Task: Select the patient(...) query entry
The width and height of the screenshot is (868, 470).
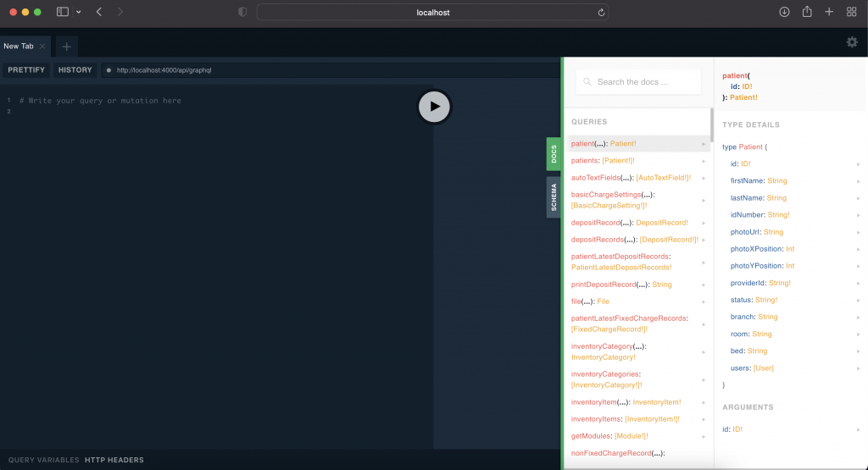Action: (x=638, y=144)
